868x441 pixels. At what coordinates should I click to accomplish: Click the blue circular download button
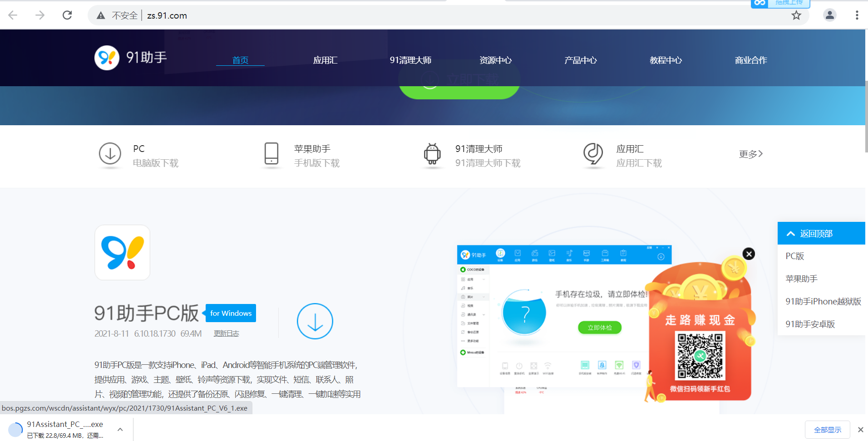(315, 321)
